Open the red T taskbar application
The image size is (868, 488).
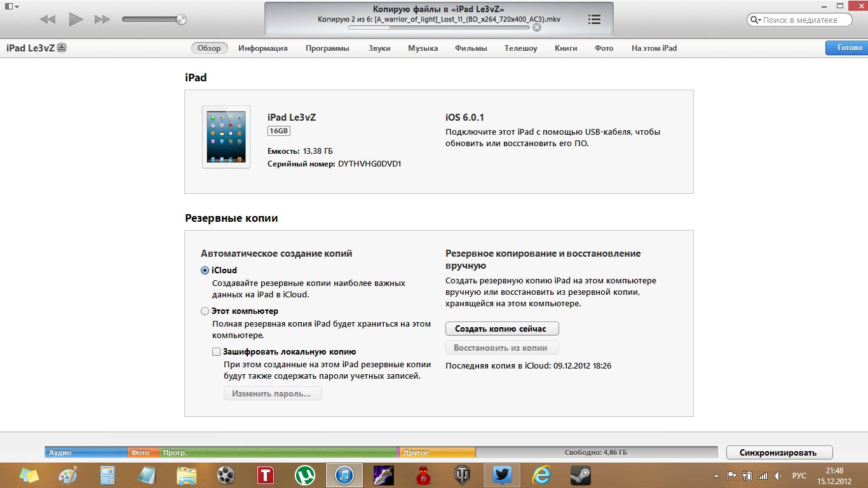[265, 475]
